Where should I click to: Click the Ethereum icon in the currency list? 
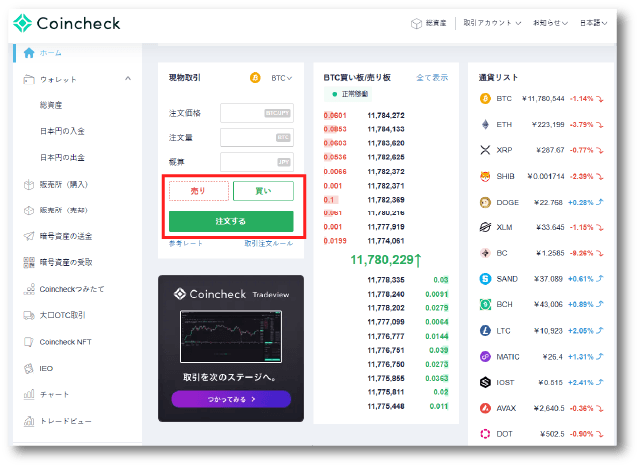point(485,124)
